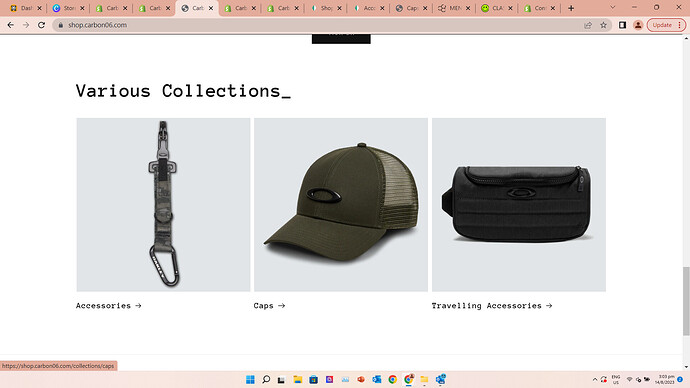Open the Chrome profile avatar menu
Screen dimensions: 690x388
[x=638, y=25]
